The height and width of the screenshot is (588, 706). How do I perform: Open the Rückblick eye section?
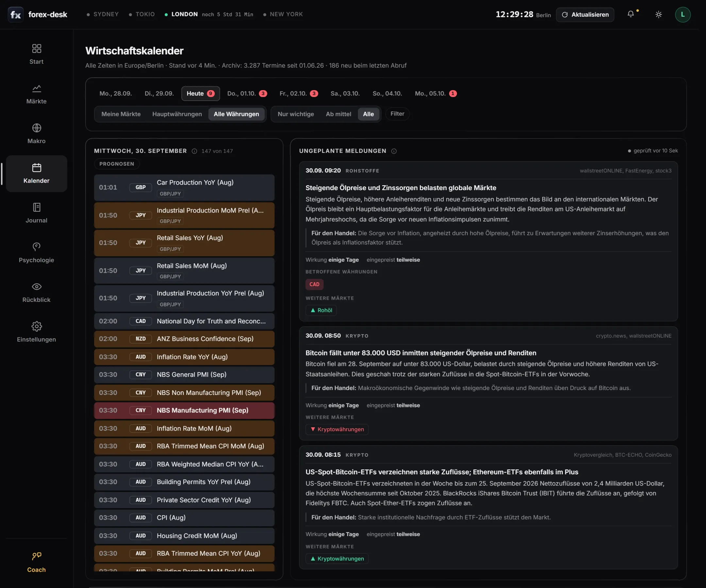(x=36, y=292)
